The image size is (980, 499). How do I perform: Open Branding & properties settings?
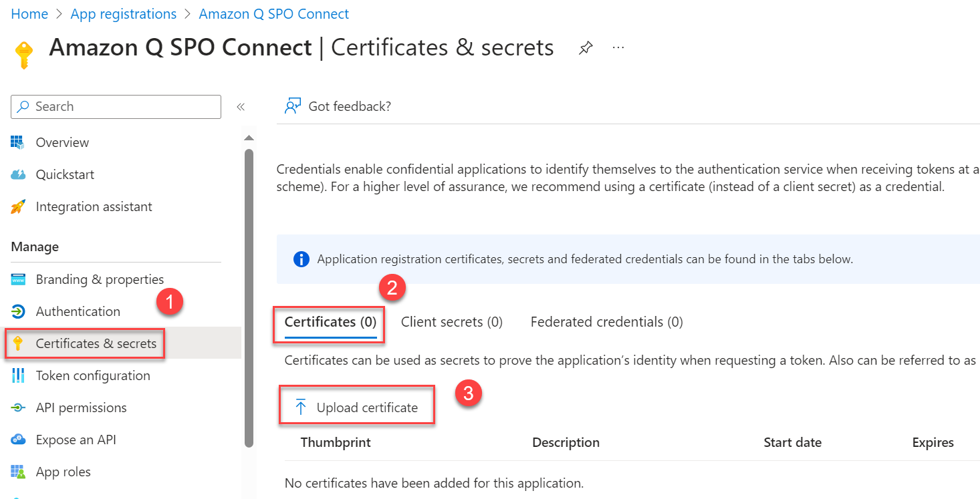[x=99, y=279]
